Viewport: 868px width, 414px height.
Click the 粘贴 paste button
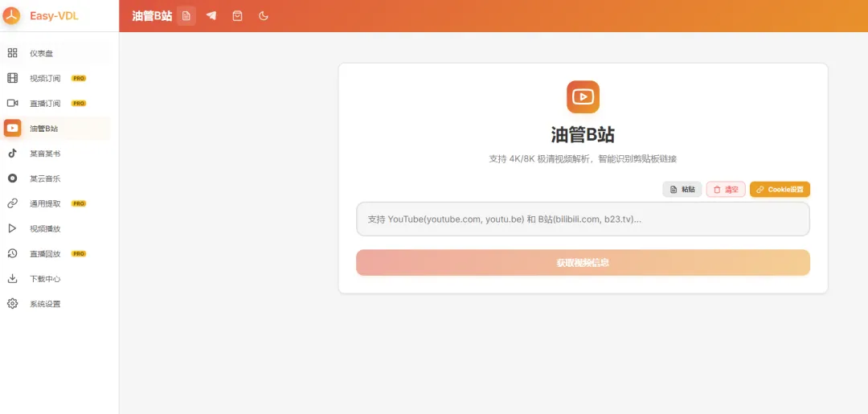(682, 189)
